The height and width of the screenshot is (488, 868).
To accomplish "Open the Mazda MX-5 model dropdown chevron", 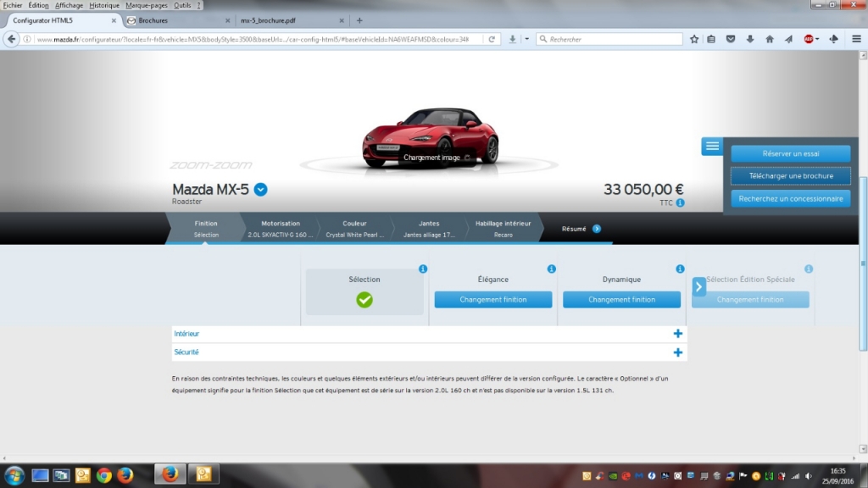I will 261,190.
